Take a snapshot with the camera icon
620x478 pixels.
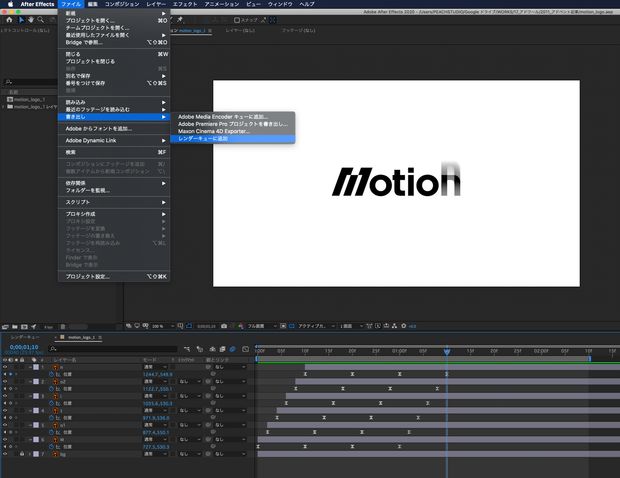point(224,326)
